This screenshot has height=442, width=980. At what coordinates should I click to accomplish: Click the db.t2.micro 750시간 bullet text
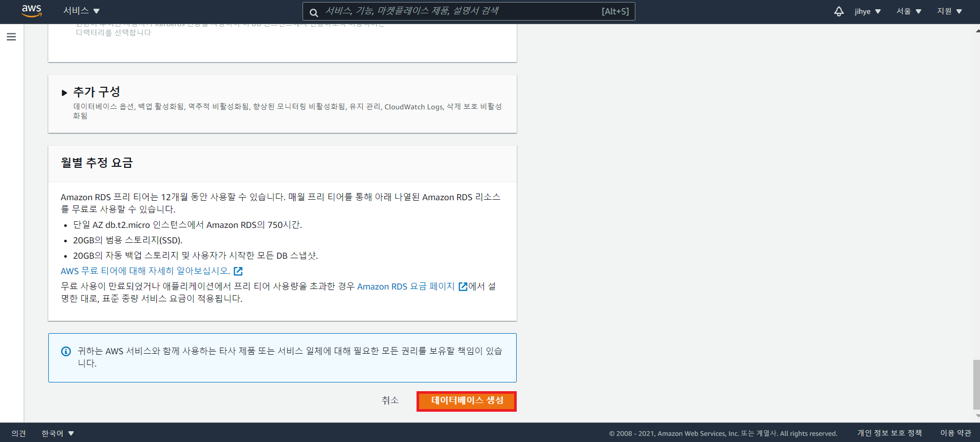(187, 225)
